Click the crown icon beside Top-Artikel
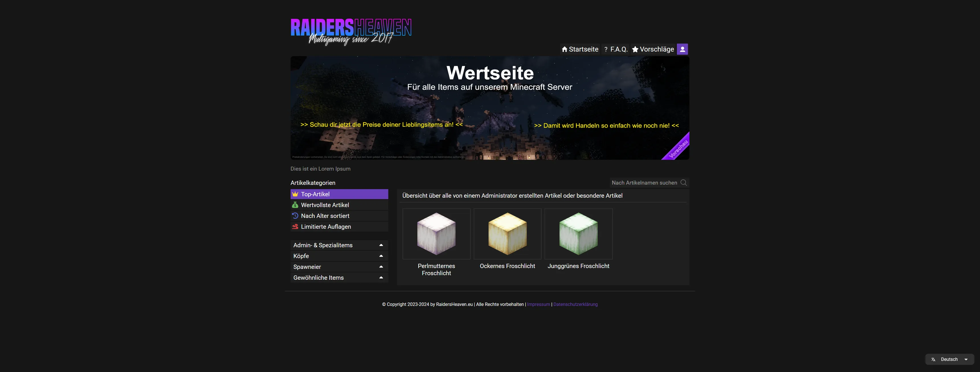The height and width of the screenshot is (372, 980). pyautogui.click(x=295, y=194)
